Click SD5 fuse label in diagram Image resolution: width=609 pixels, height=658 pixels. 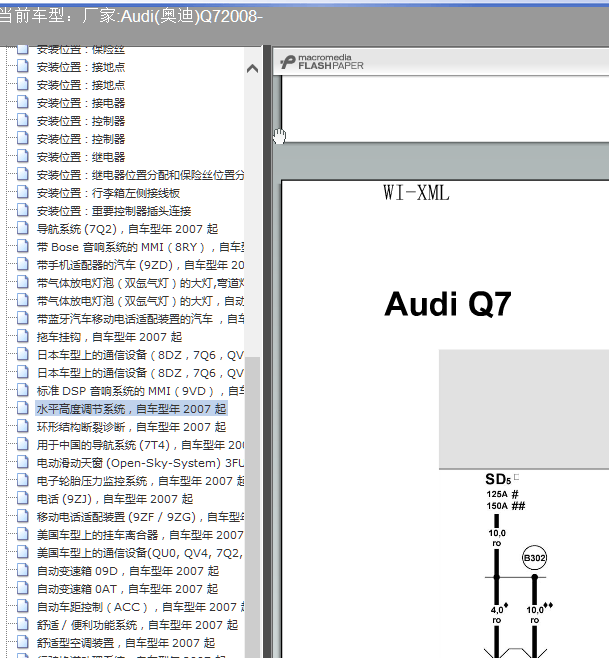point(498,479)
